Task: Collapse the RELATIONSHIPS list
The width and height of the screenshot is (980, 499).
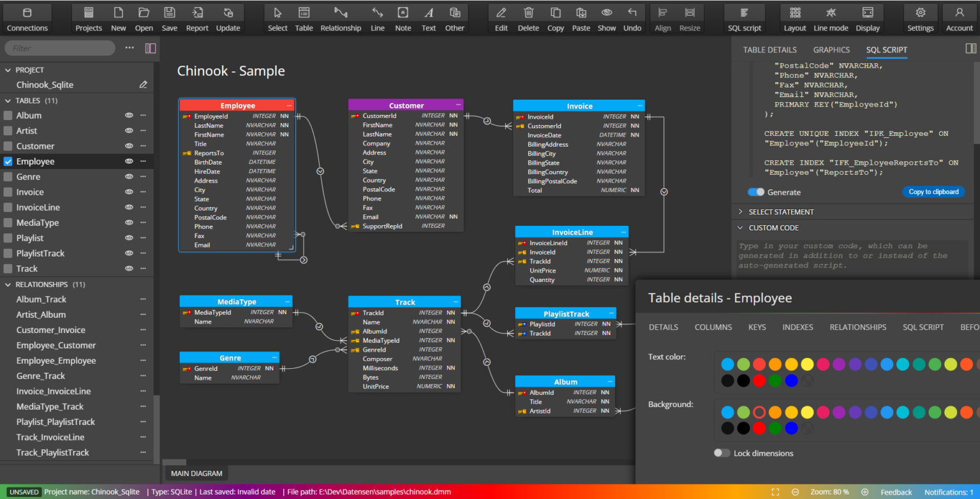Action: click(8, 284)
